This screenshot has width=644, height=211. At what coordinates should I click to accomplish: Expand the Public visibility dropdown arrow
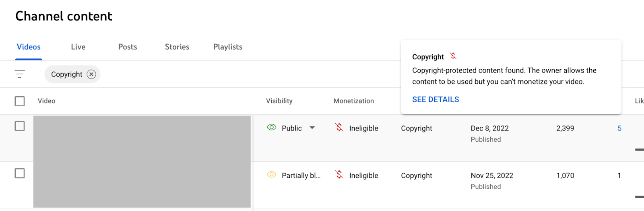tap(312, 128)
